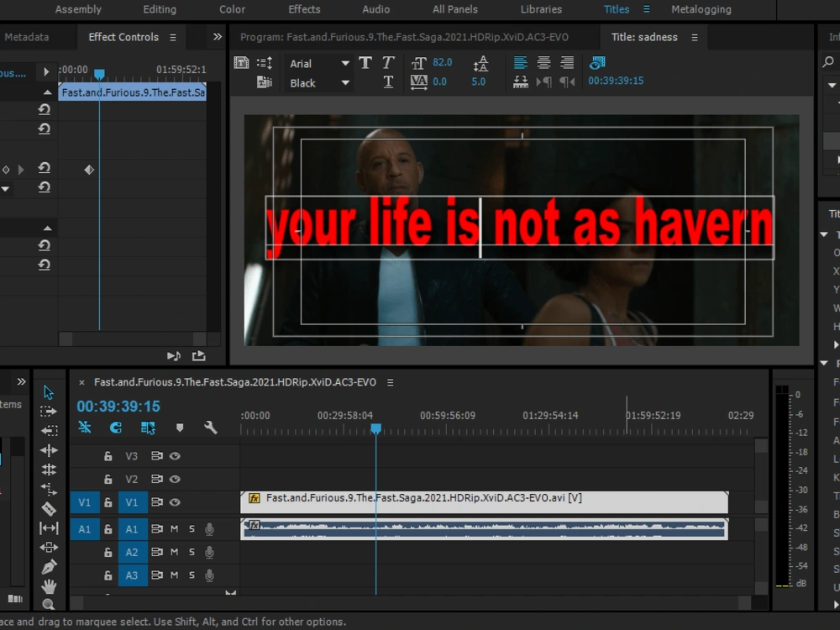This screenshot has width=840, height=630.
Task: Center-align the title text
Action: (543, 63)
